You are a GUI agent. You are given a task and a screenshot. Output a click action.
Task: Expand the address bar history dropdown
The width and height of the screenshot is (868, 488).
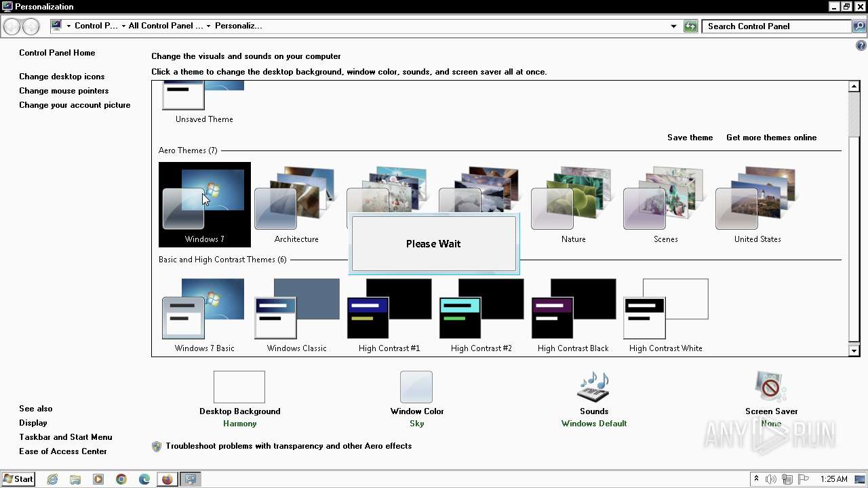pos(673,26)
